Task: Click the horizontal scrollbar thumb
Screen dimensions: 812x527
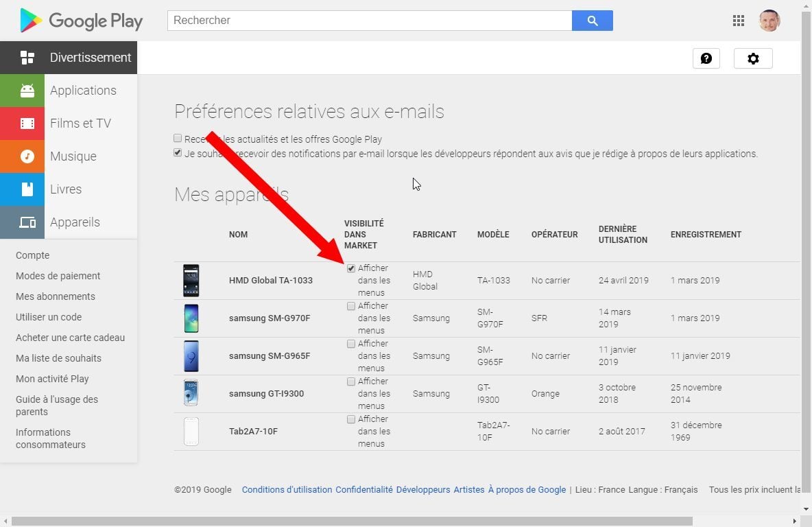Action: point(352,521)
